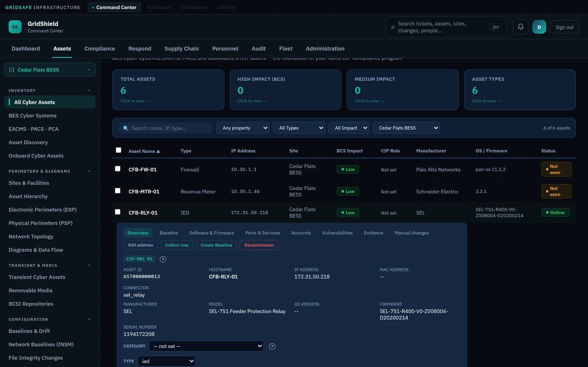
Task: Open the Compliance top menu
Action: click(100, 49)
